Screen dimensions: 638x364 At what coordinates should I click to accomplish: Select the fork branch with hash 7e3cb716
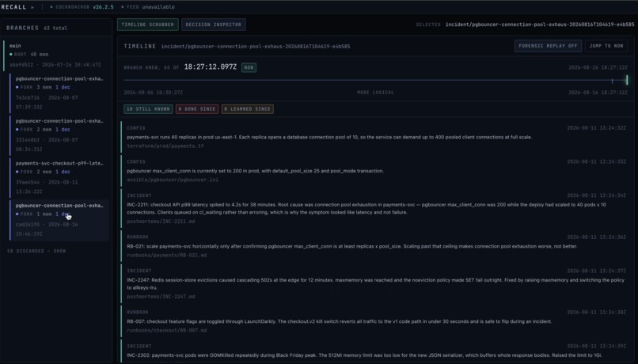(59, 93)
